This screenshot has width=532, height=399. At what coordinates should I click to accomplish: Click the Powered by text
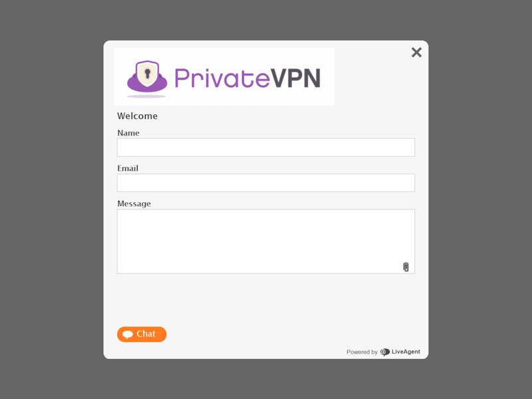[x=362, y=352]
